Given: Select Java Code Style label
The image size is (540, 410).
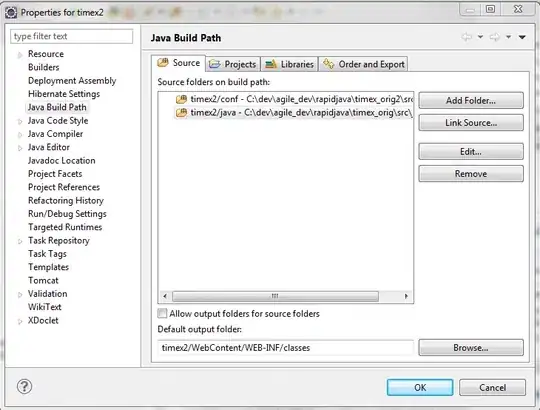Looking at the screenshot, I should coord(58,121).
